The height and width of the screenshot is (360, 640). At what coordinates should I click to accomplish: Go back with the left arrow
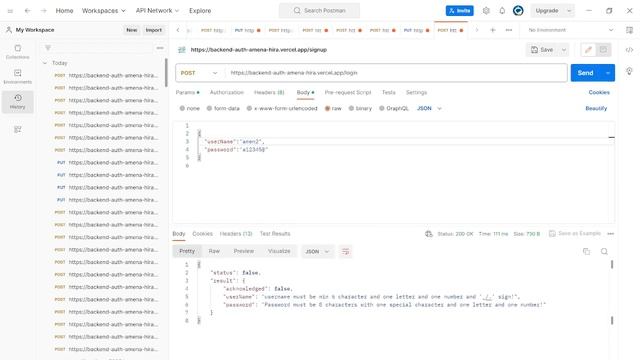click(27, 11)
